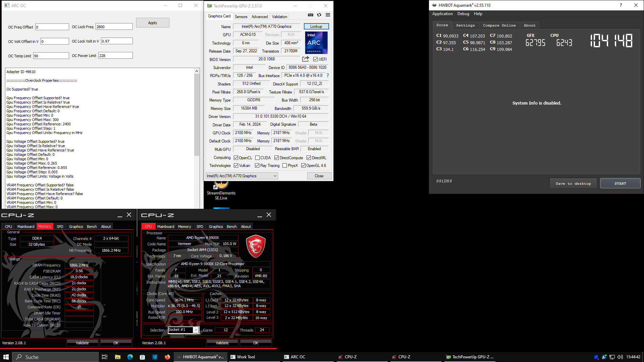Click the volume icon in system tray
This screenshot has width=644, height=362.
point(620,357)
